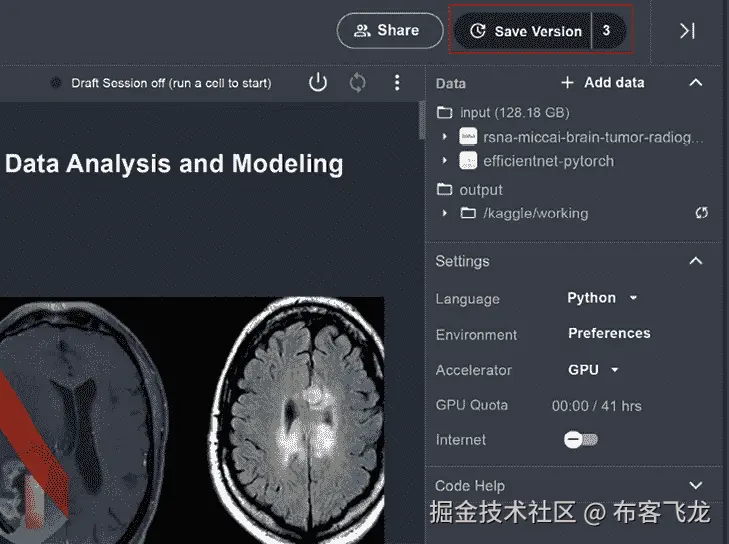Expand rsna-miccai-brain-tumor dataset arrow
Screen dimensions: 729x544
(x=444, y=137)
